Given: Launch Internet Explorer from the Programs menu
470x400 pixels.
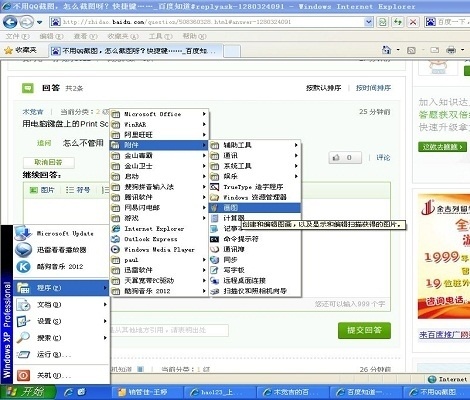Looking at the screenshot, I should point(159,229).
